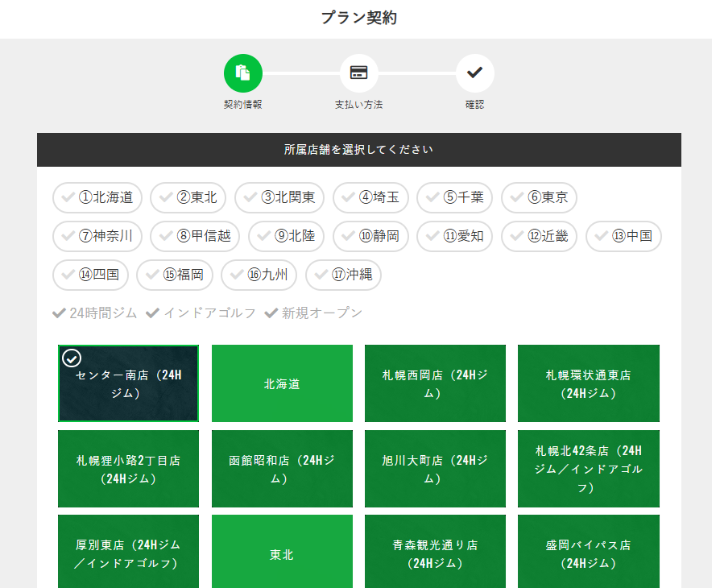Toggle the ⑦神奈川 region filter
The image size is (720, 588).
coord(97,236)
